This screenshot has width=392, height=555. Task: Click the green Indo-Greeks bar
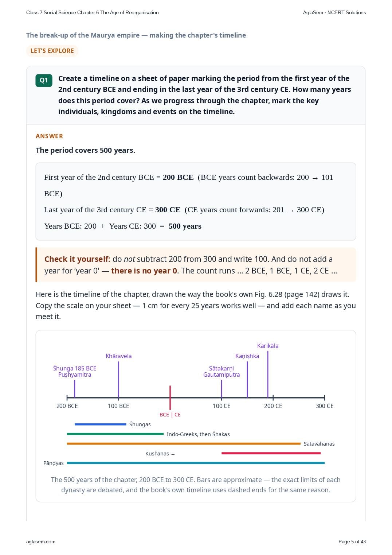115,434
